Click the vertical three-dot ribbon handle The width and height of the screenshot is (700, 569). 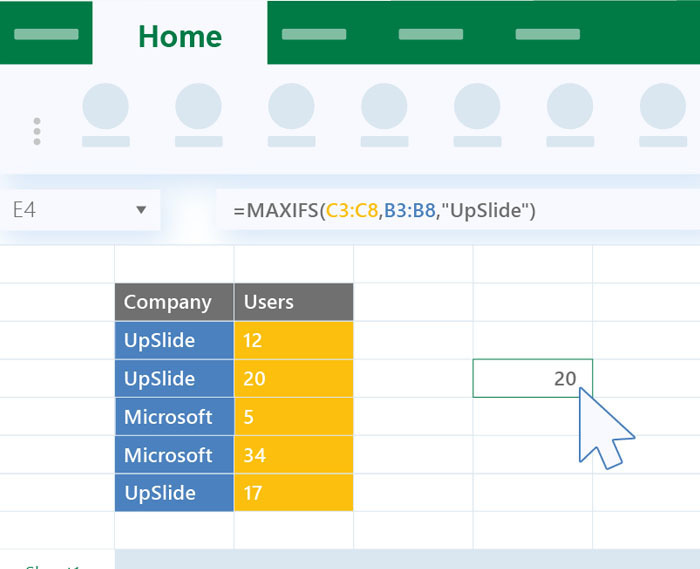37,131
